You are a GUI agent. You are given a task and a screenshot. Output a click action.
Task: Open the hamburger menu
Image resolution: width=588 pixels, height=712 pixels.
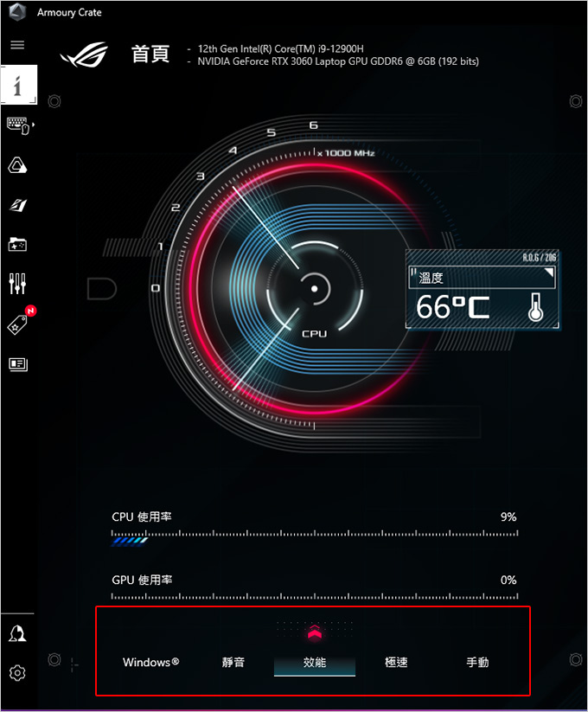coord(17,45)
